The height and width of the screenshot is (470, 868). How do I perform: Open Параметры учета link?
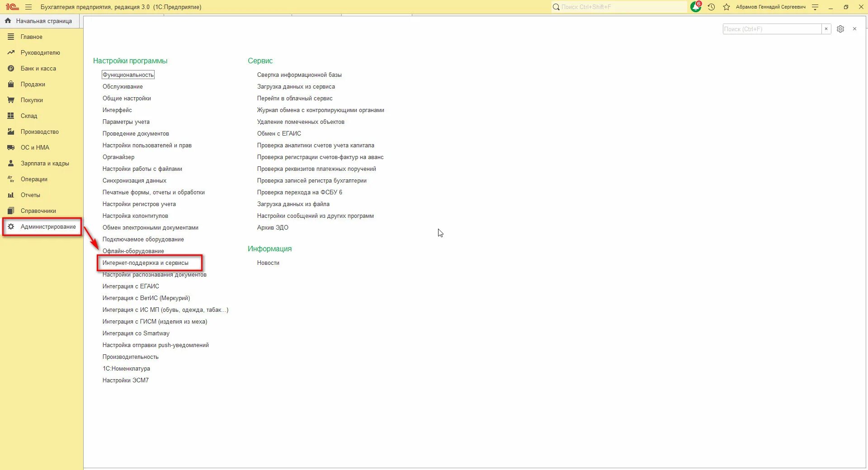click(126, 122)
